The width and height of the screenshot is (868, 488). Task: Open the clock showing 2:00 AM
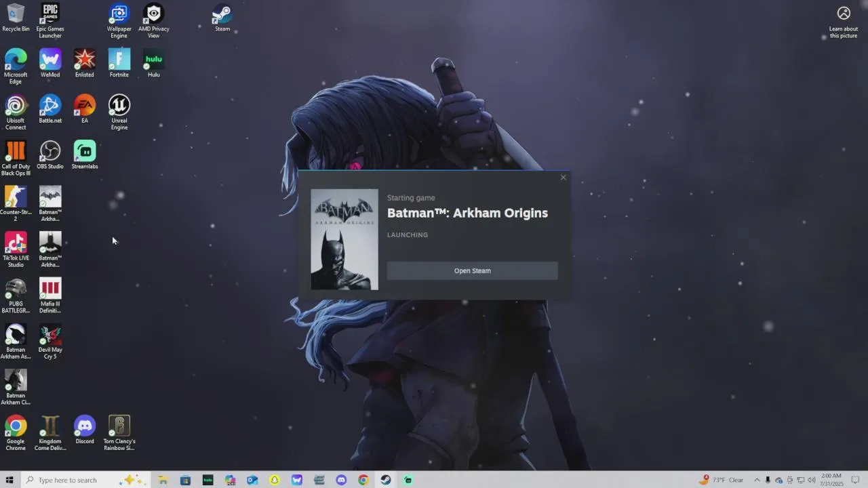tap(831, 480)
